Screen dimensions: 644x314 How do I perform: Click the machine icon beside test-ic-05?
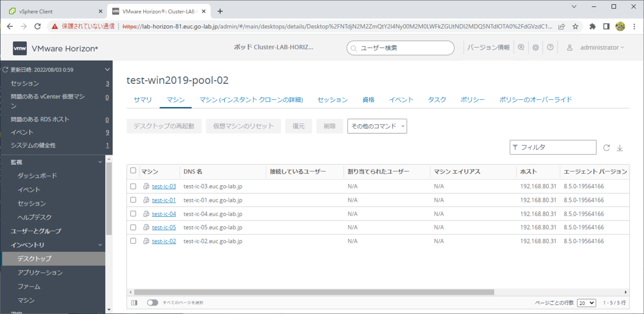[147, 228]
